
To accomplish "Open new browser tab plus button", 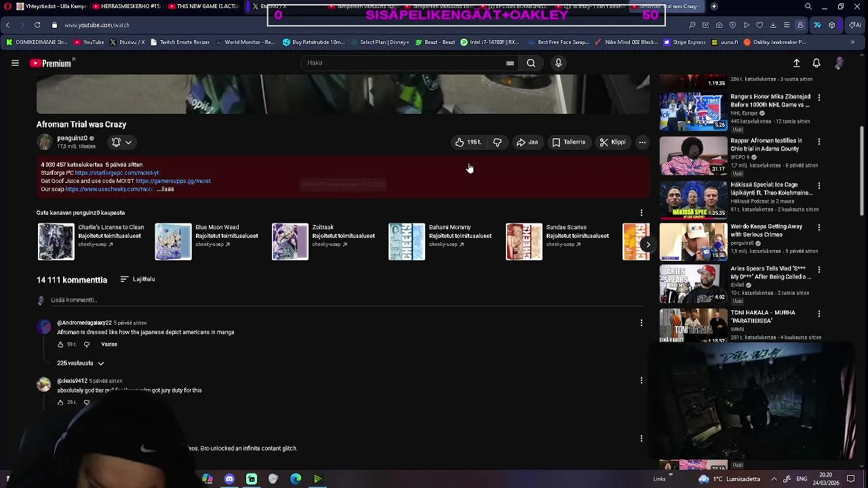I will 714,7.
